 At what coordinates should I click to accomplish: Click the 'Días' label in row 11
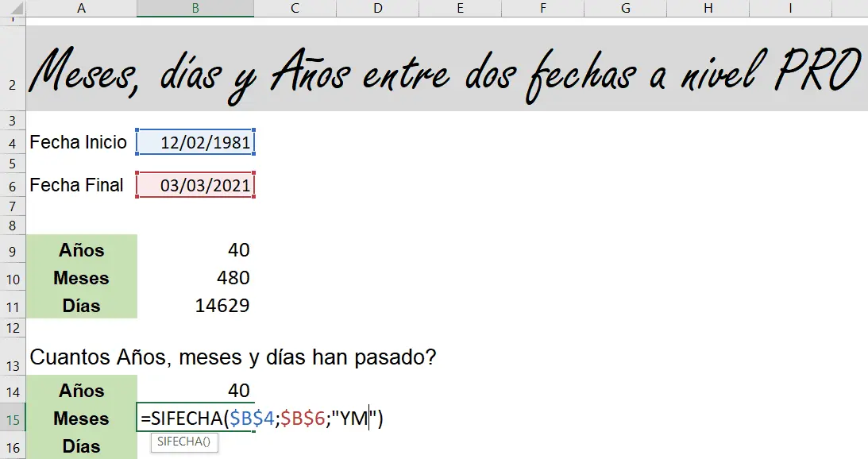[x=81, y=305]
